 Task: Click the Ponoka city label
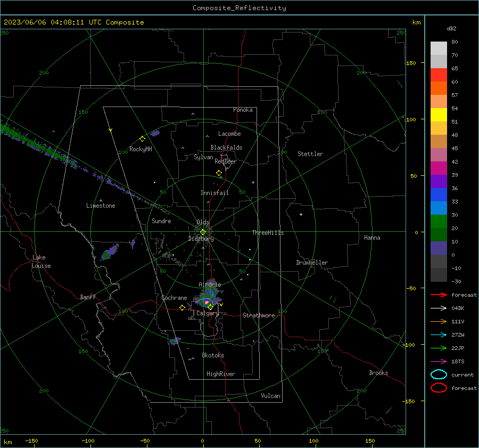243,110
